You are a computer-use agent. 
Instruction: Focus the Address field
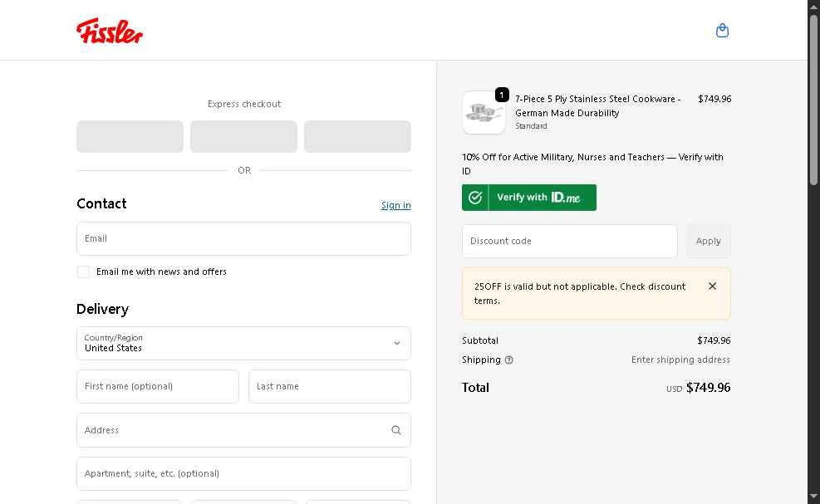point(243,430)
